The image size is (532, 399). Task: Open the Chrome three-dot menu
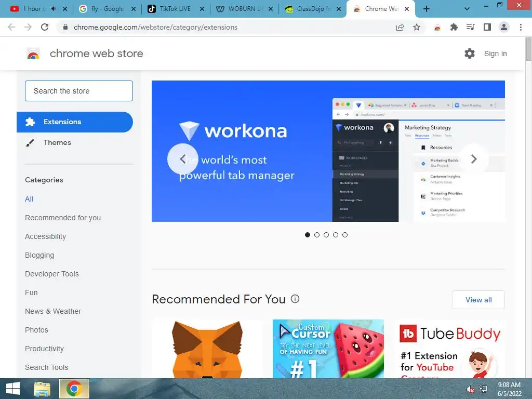(521, 27)
